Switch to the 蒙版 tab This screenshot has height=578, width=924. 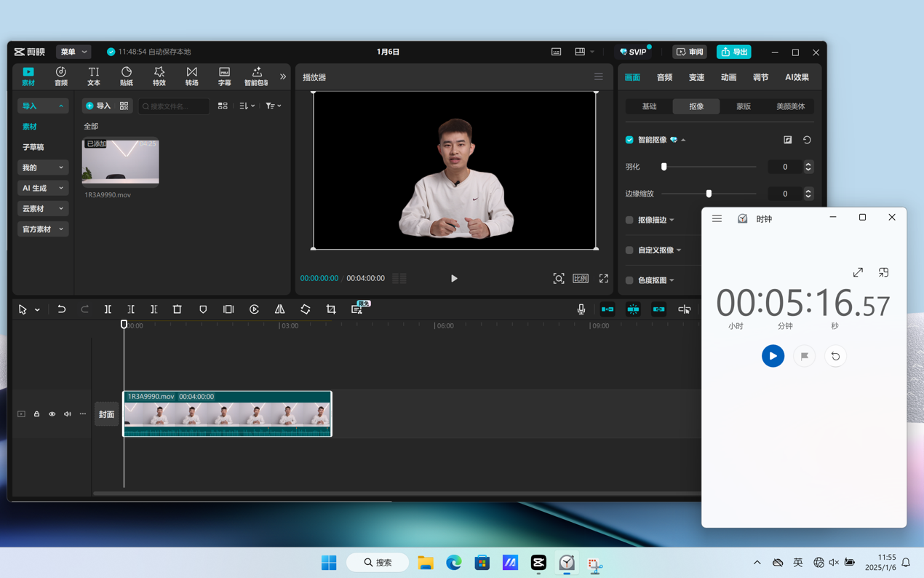pos(743,106)
